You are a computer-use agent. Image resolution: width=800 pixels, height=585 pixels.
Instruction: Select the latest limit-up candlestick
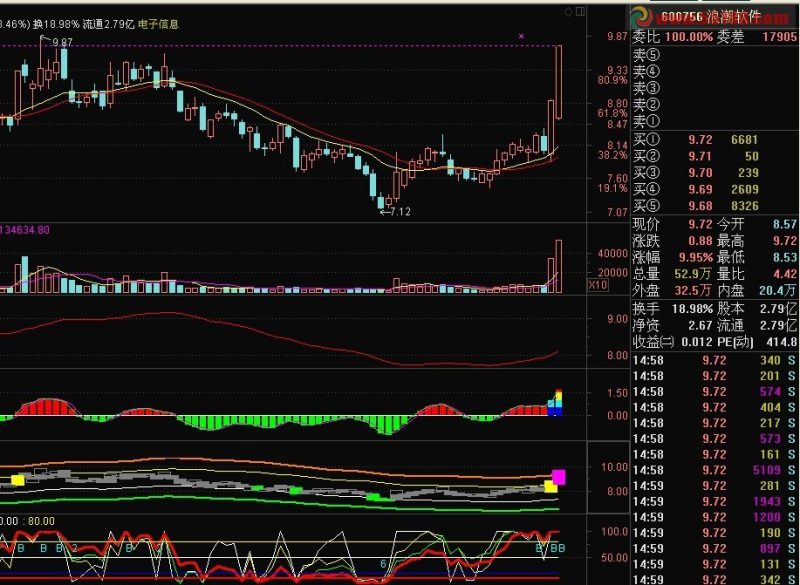point(559,82)
